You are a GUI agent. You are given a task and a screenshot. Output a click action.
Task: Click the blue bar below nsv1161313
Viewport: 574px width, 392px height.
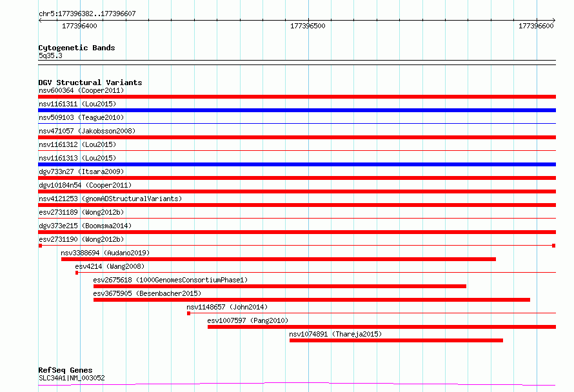click(297, 164)
